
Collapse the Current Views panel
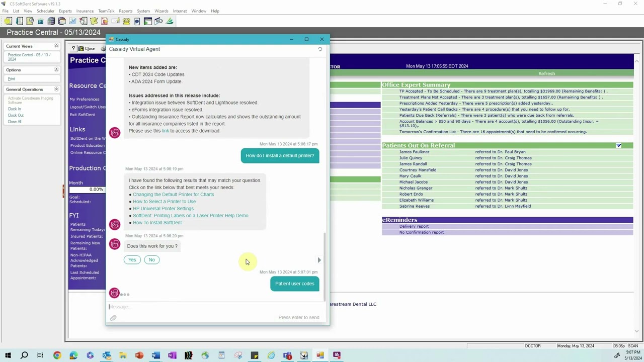pos(56,46)
